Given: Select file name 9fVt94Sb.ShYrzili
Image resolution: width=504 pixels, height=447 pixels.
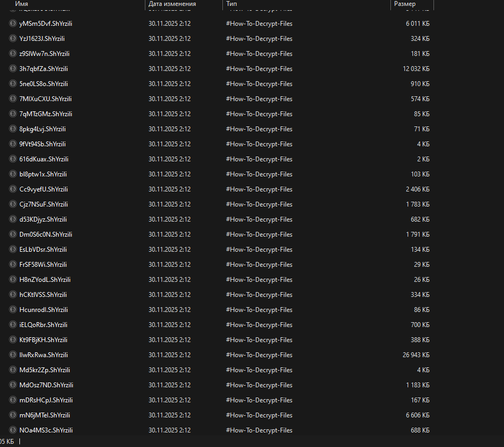Looking at the screenshot, I should point(43,144).
